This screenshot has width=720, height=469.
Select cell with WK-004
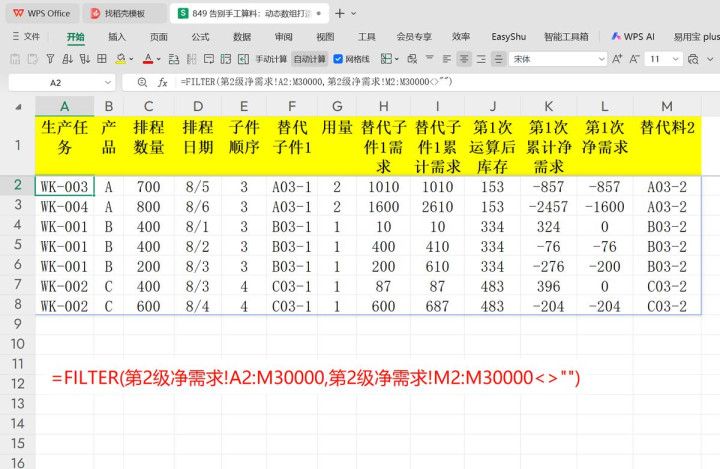click(64, 207)
